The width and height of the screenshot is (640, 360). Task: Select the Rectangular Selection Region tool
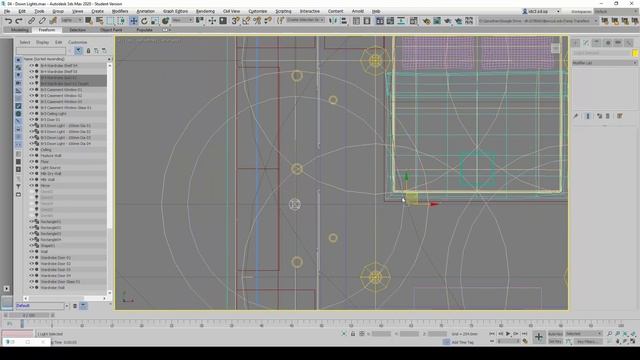click(x=110, y=20)
